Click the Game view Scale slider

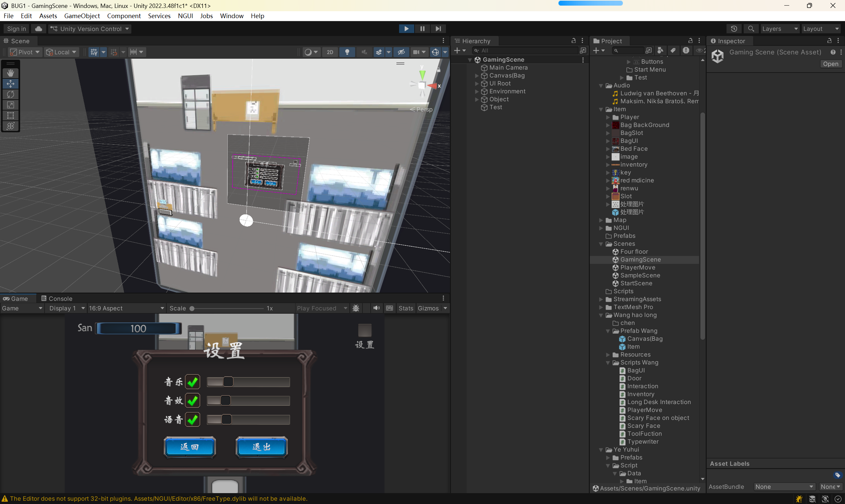pyautogui.click(x=227, y=308)
